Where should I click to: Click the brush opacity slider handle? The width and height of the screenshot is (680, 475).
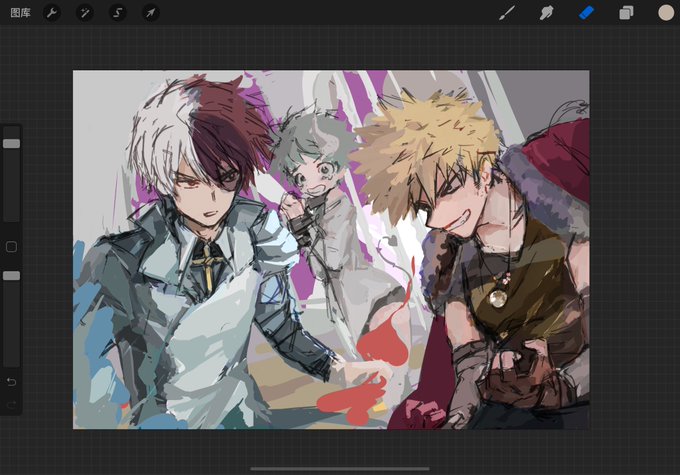click(x=12, y=275)
